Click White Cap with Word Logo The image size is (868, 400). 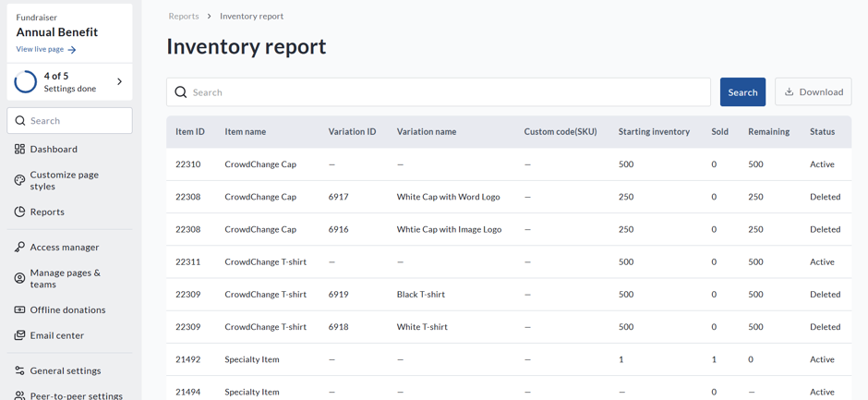(x=449, y=197)
